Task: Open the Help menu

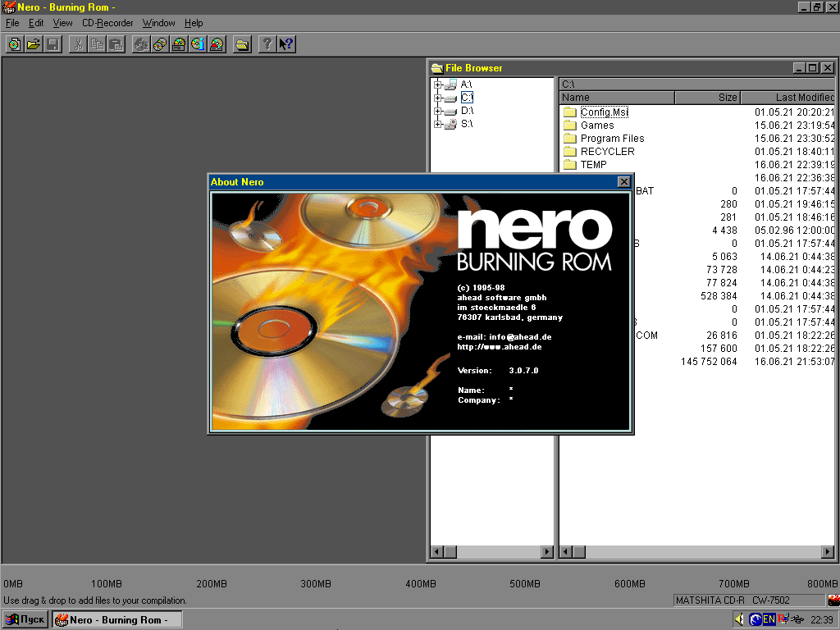Action: (194, 23)
